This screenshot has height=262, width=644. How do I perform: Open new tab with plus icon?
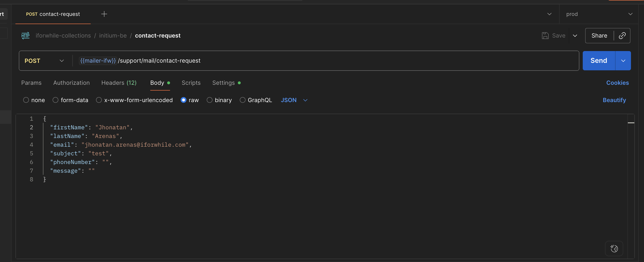[x=104, y=14]
